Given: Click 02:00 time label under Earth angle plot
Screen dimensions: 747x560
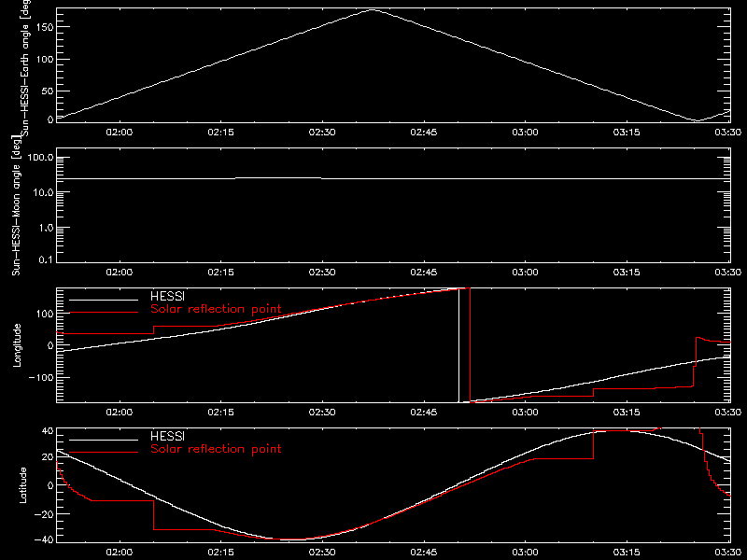Looking at the screenshot, I should coord(120,133).
